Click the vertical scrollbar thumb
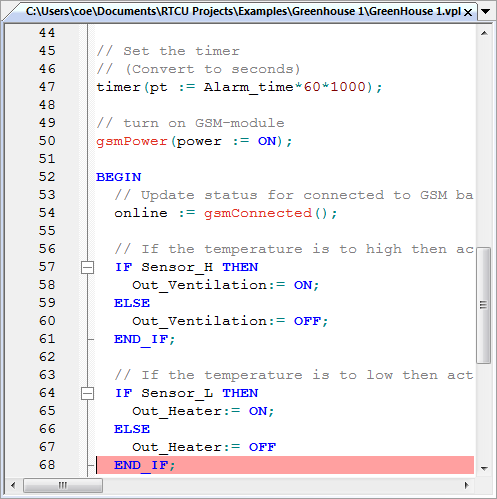497x499 pixels. pos(483,305)
